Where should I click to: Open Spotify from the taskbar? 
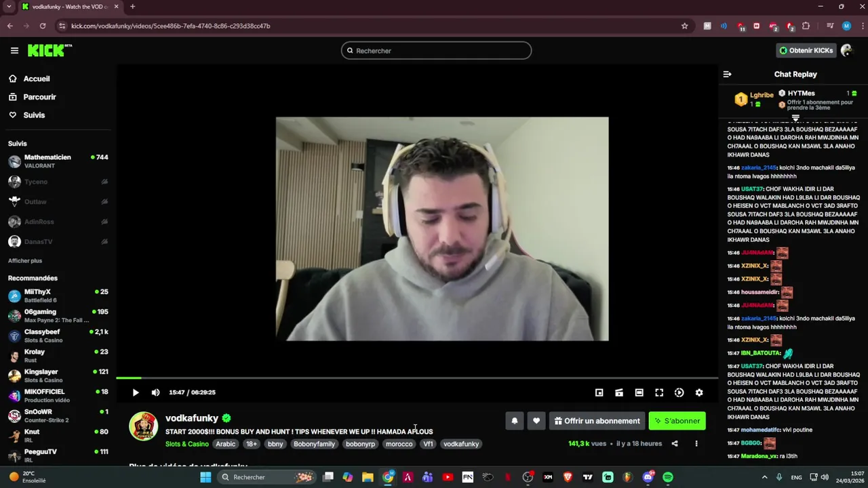668,477
